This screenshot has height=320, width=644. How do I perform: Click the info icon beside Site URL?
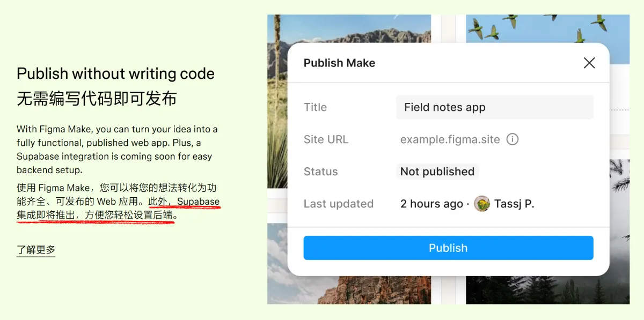click(513, 139)
